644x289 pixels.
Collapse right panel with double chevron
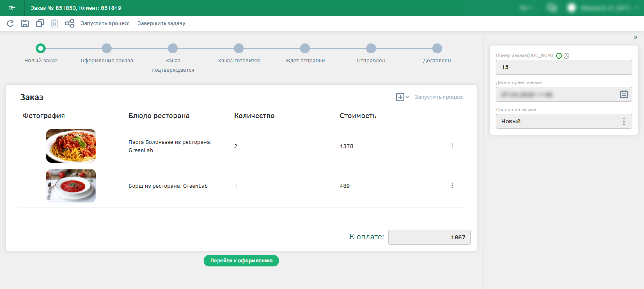tap(635, 37)
